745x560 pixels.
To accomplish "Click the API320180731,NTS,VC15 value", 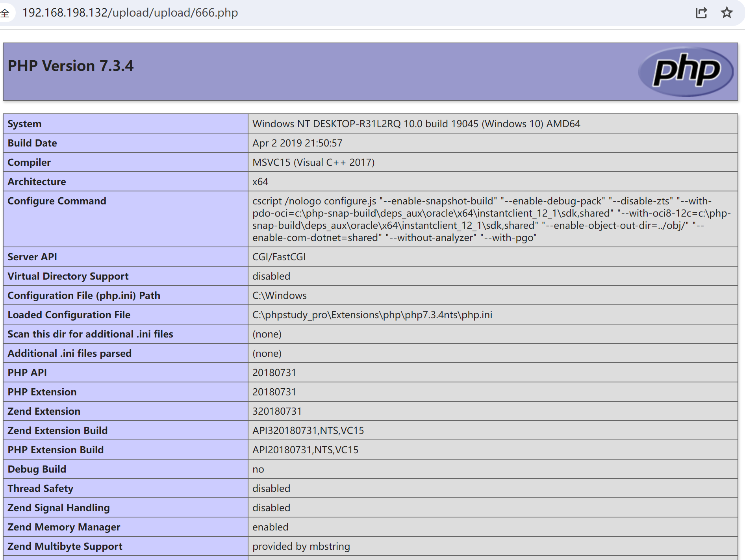I will coord(308,430).
